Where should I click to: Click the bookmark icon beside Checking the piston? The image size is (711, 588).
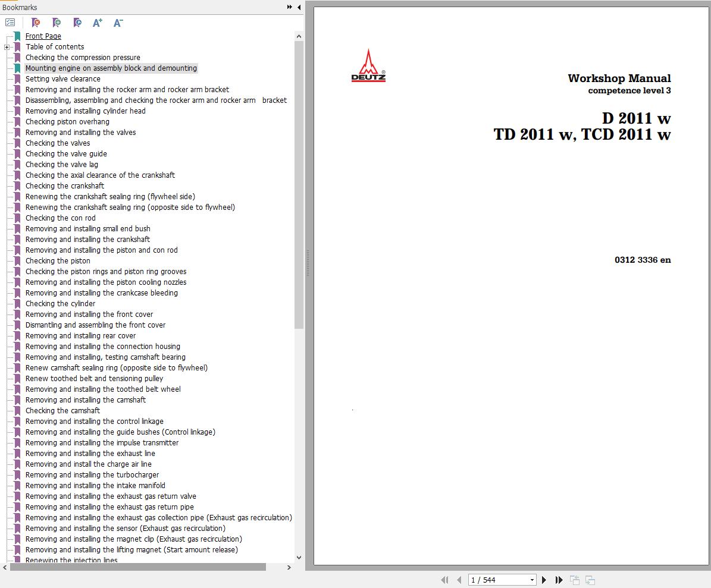click(17, 261)
